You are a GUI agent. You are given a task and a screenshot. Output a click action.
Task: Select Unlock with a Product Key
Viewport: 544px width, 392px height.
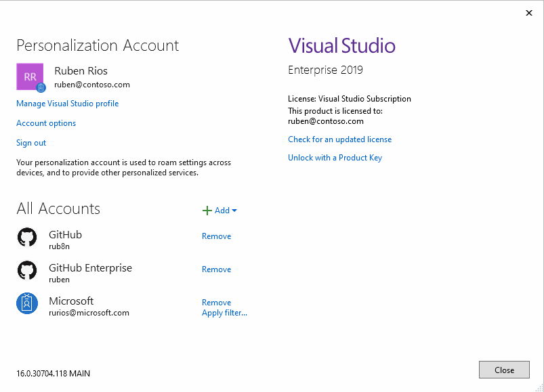pyautogui.click(x=335, y=158)
